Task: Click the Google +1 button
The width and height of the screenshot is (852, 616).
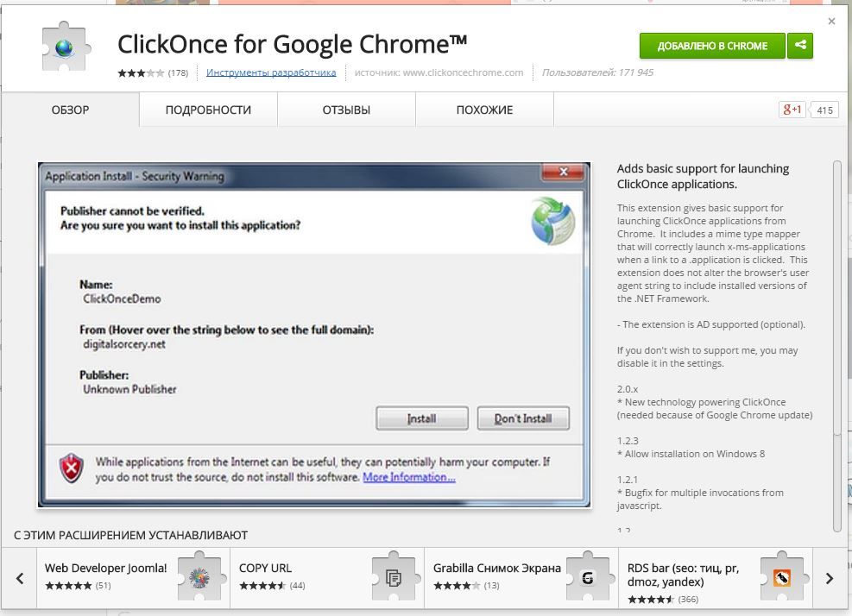Action: click(x=792, y=110)
